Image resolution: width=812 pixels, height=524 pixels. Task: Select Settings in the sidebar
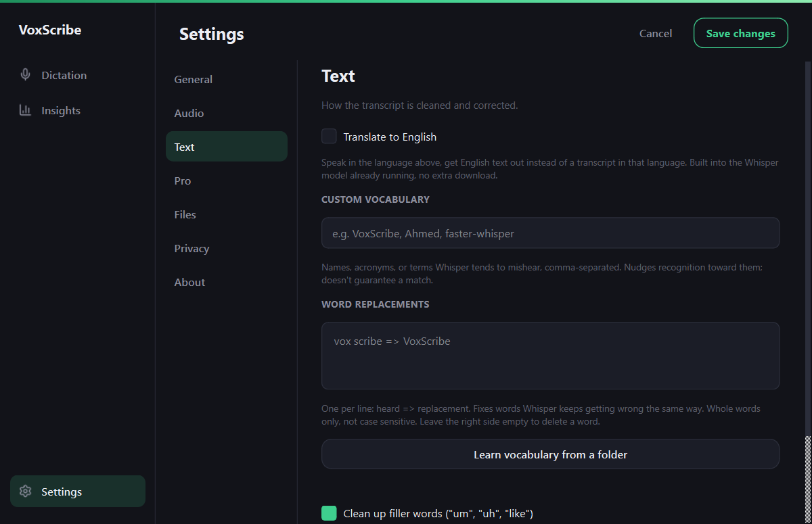pos(78,492)
